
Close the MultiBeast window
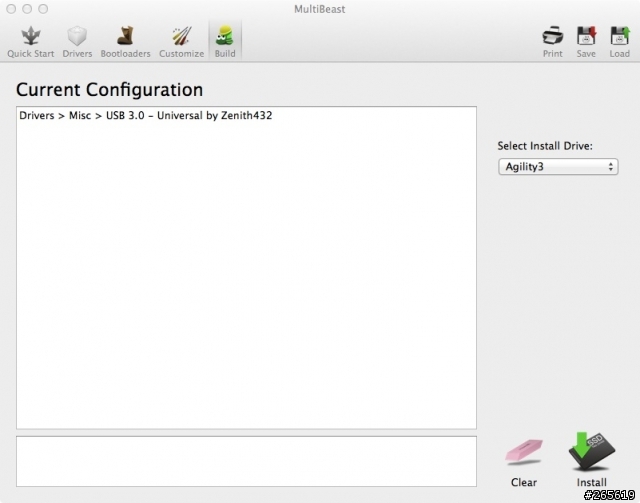[11, 9]
